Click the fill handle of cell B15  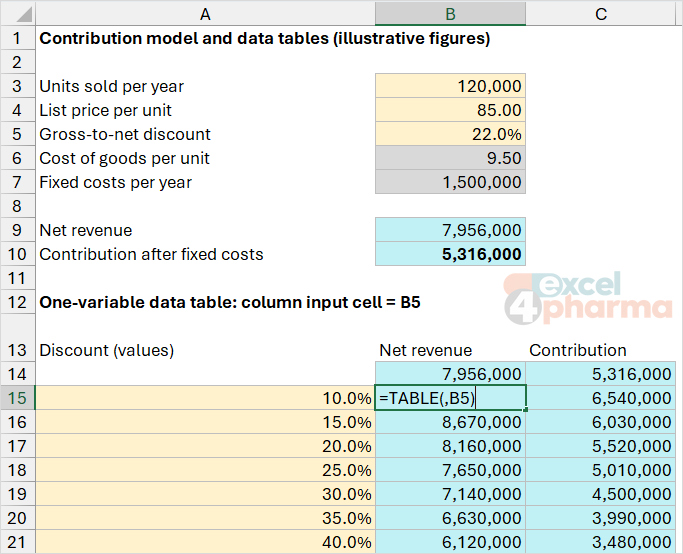point(526,409)
